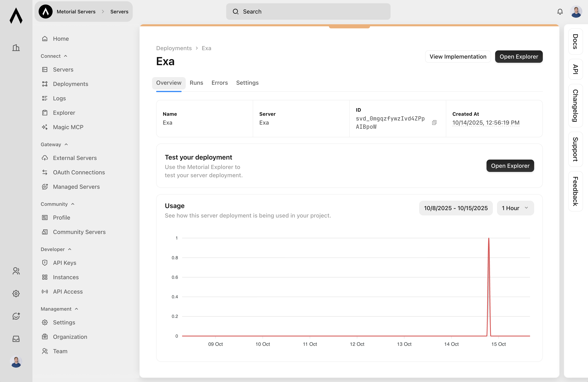The width and height of the screenshot is (588, 382).
Task: Switch to the Errors tab
Action: [219, 83]
